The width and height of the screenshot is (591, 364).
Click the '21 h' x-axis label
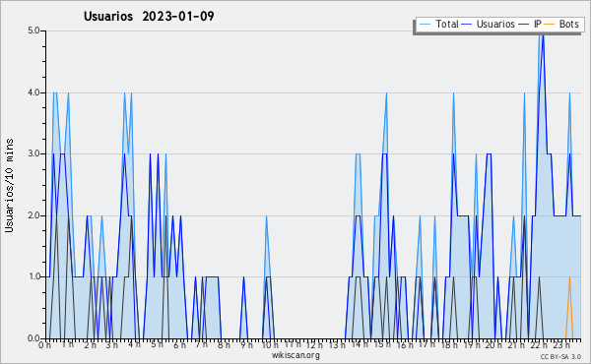[515, 345]
